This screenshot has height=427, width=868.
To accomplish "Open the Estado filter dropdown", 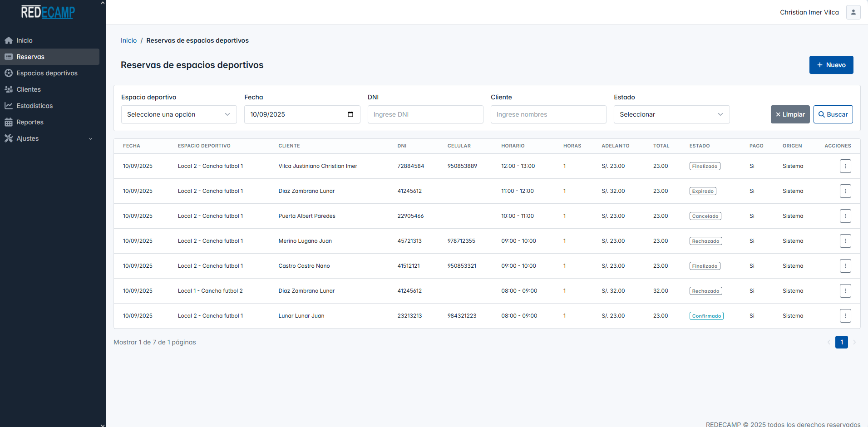I will 671,114.
